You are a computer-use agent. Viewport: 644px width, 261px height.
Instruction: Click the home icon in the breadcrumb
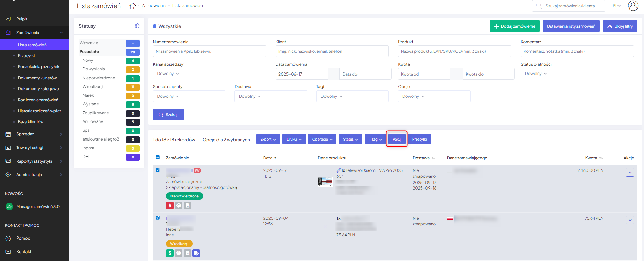(x=133, y=6)
